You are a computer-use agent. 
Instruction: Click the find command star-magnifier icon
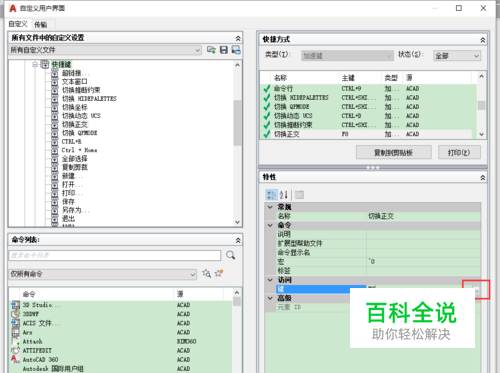(x=206, y=274)
